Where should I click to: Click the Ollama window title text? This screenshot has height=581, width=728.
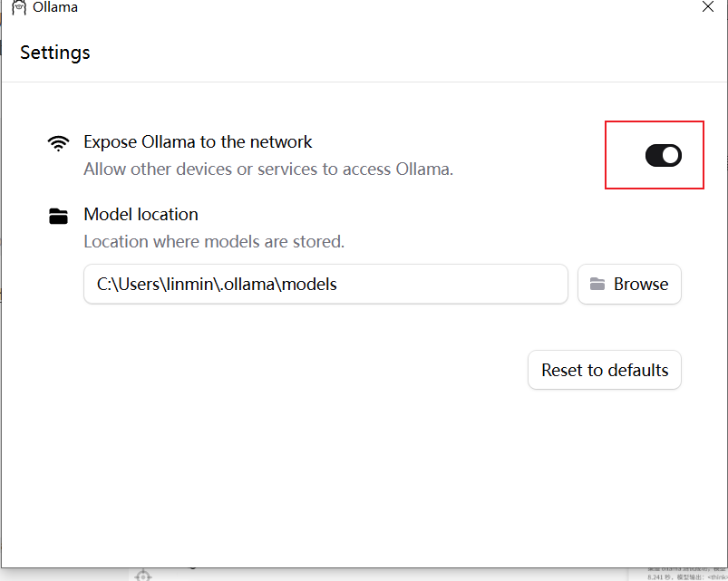pyautogui.click(x=54, y=7)
